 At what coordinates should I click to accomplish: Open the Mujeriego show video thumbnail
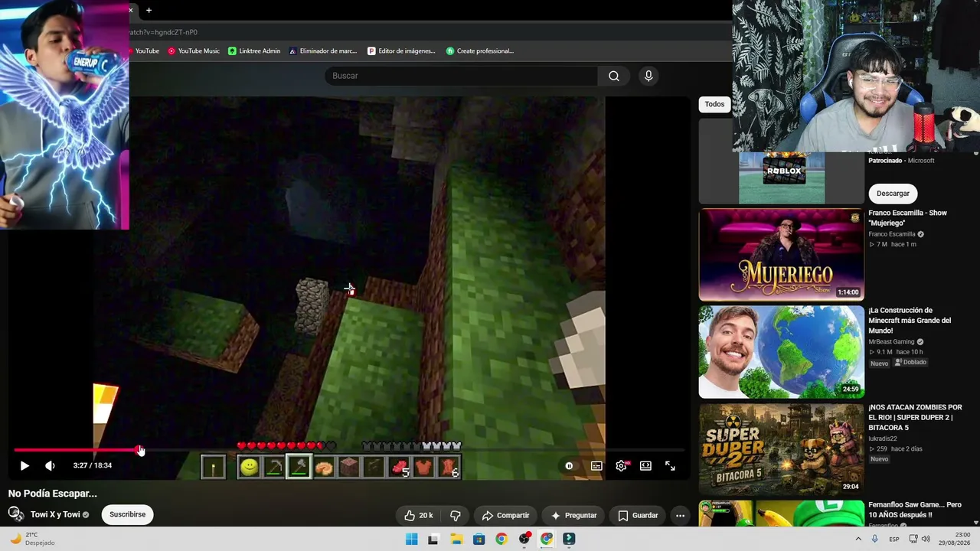(781, 254)
